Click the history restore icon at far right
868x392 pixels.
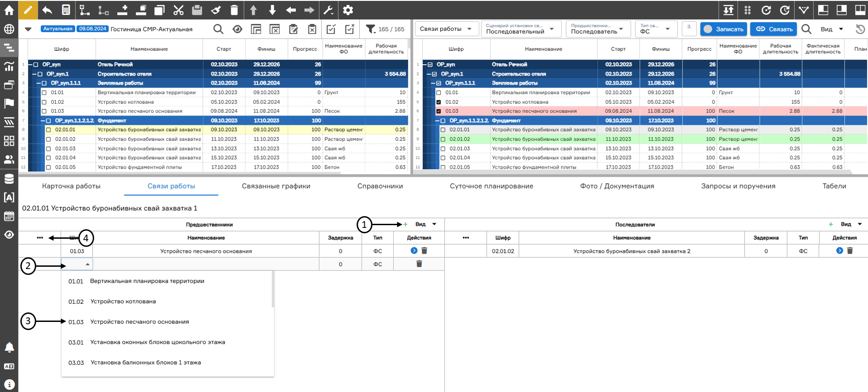(860, 29)
